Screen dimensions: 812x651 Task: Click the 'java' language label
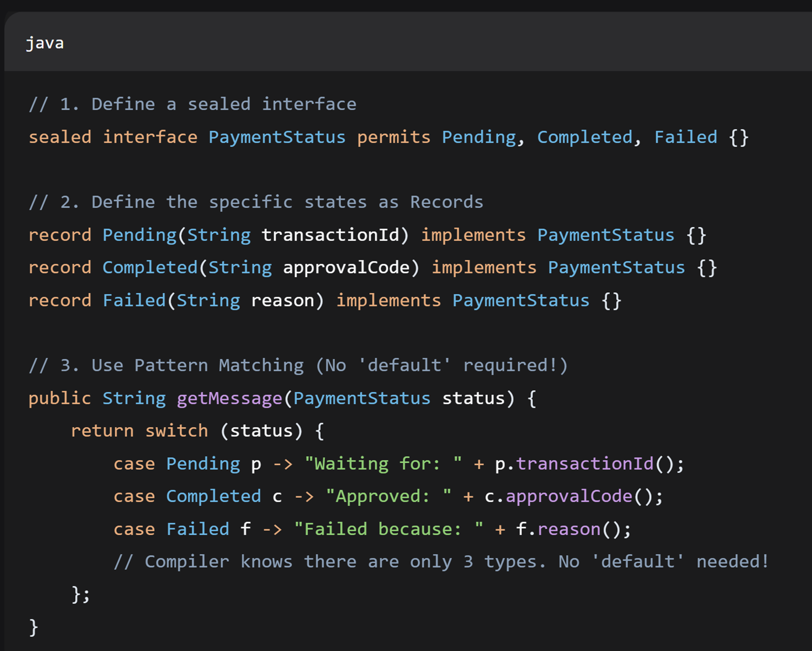pos(45,43)
